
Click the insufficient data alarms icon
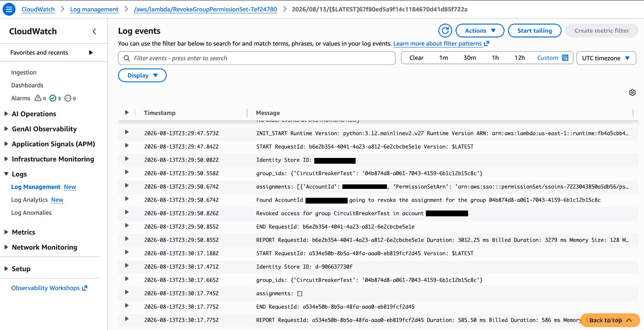68,98
